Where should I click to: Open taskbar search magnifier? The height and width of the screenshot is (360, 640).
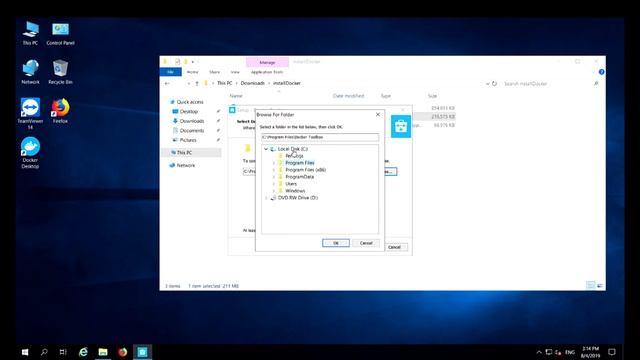click(x=44, y=352)
